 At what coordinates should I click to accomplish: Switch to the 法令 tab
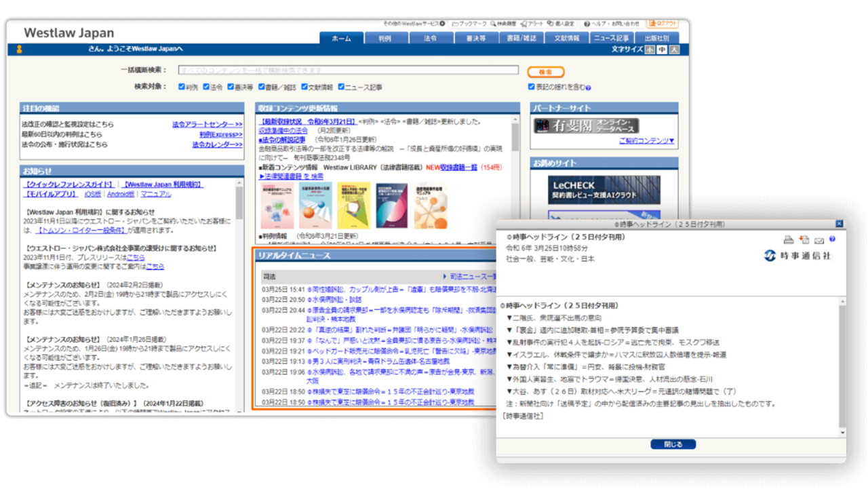click(430, 39)
